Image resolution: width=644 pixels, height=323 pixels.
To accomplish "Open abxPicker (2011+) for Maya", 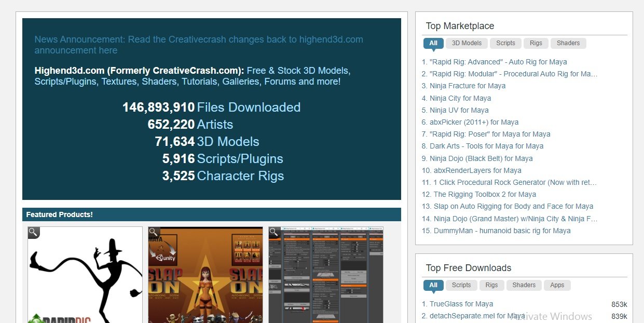I will pyautogui.click(x=474, y=122).
